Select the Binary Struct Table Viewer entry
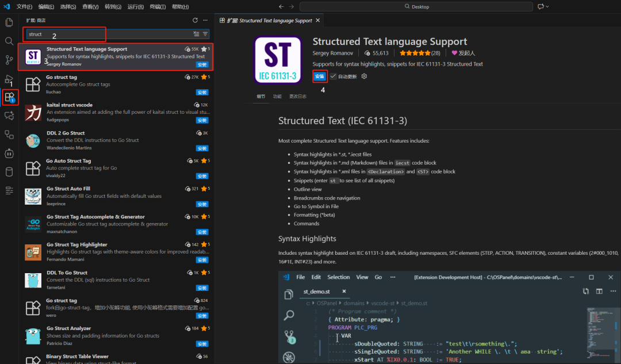 (x=116, y=358)
